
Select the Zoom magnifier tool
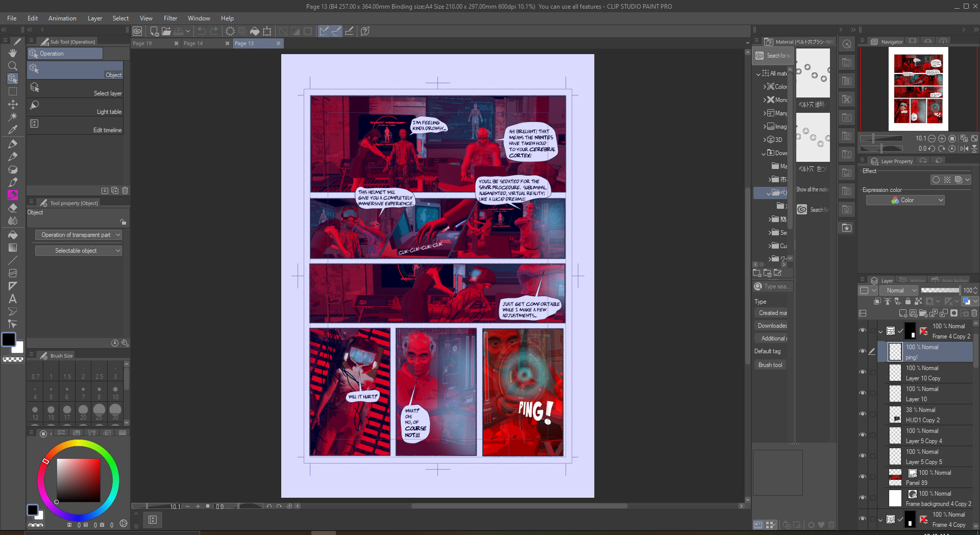[13, 66]
